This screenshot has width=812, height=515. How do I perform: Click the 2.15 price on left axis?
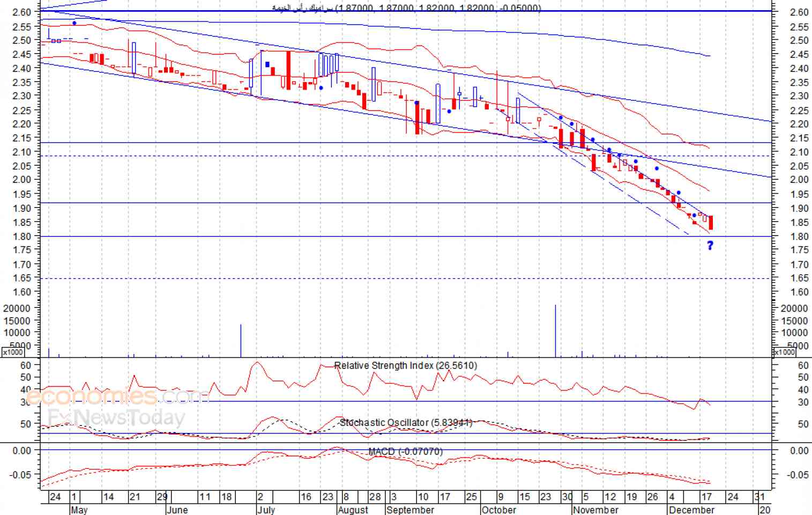pos(21,138)
